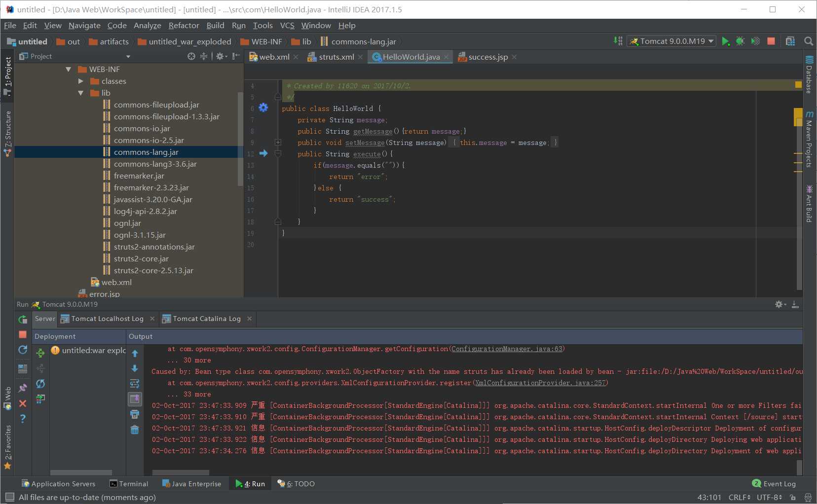Click the Project tree vertical scrollbar
Image resolution: width=817 pixels, height=504 pixels.
(x=241, y=139)
